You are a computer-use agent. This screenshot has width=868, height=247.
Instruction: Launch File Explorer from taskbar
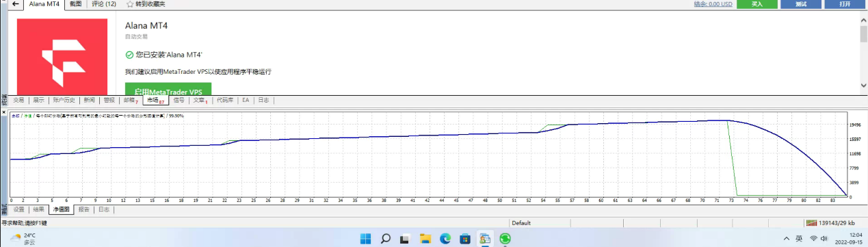[x=425, y=238]
